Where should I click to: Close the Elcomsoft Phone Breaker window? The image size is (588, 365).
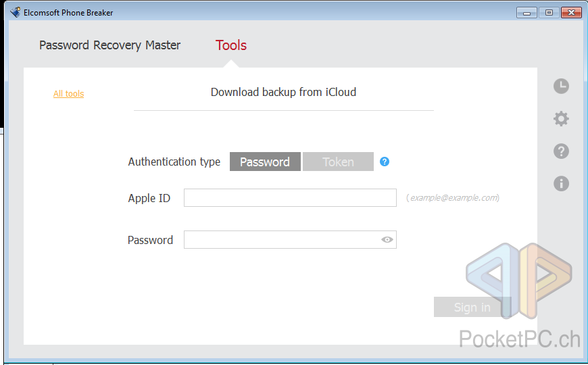coord(572,13)
